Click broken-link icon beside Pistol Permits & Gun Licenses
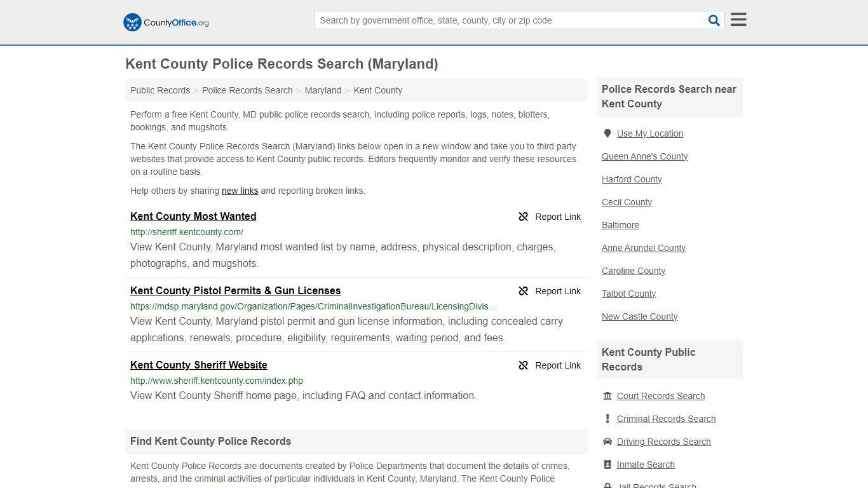This screenshot has width=868, height=488. pyautogui.click(x=524, y=291)
